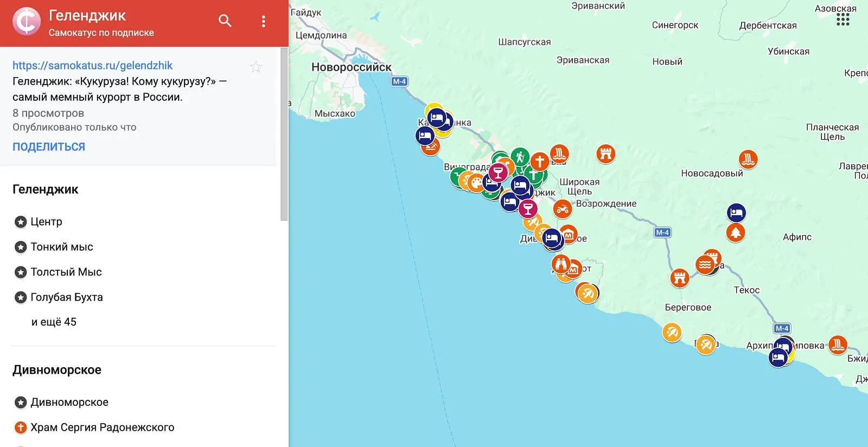Select castle marker near Широкая Щель
Image resolution: width=868 pixels, height=447 pixels.
point(605,154)
